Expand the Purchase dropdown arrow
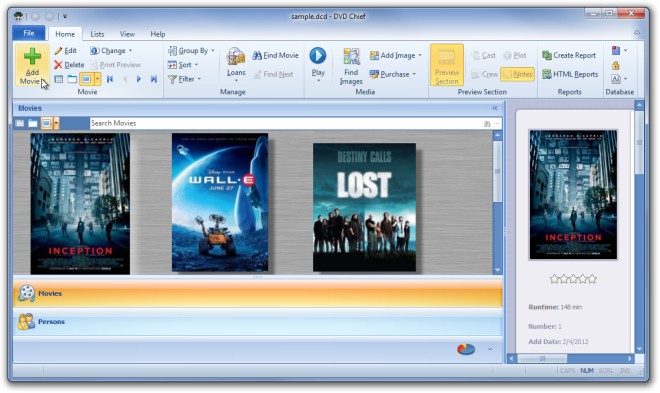 (414, 74)
